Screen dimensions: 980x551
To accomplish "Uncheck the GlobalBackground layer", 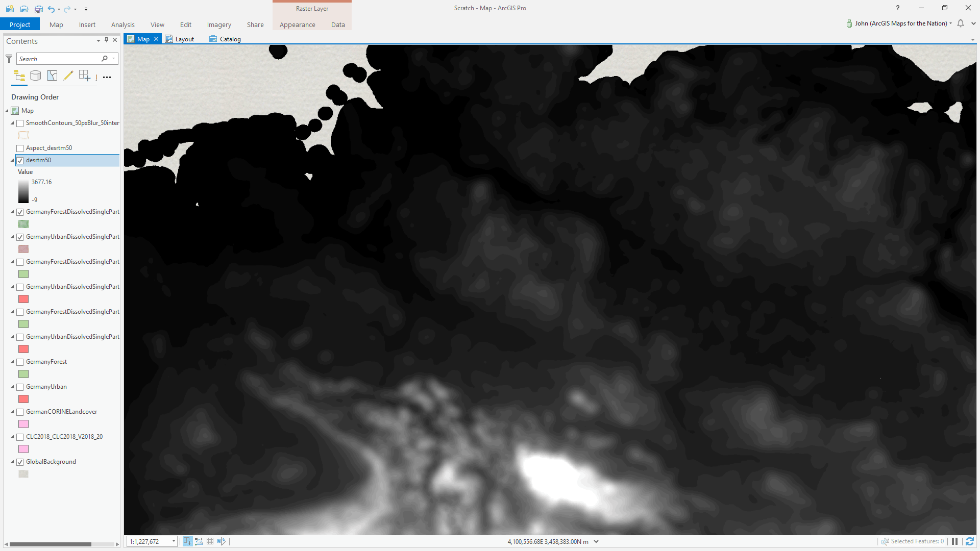I will [20, 462].
